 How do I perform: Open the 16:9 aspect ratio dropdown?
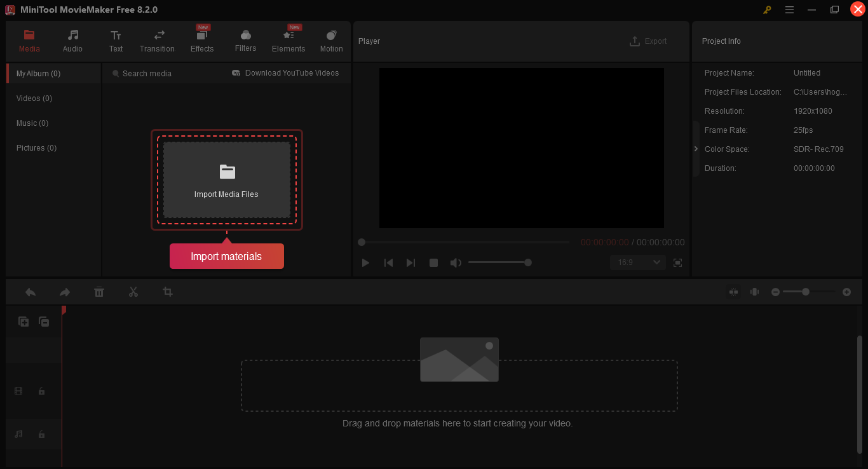click(637, 262)
